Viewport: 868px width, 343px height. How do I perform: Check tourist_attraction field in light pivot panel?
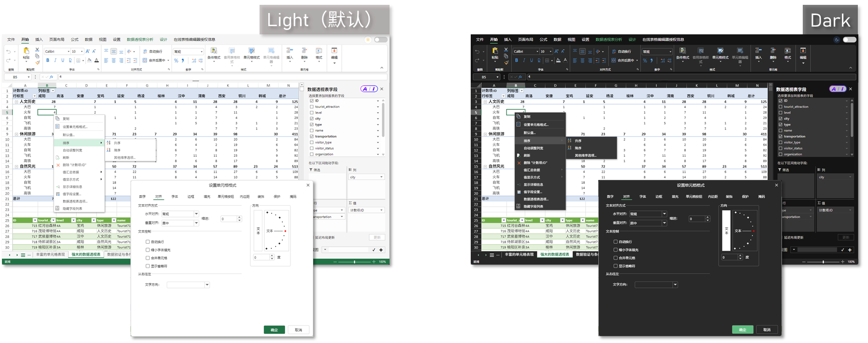(312, 106)
